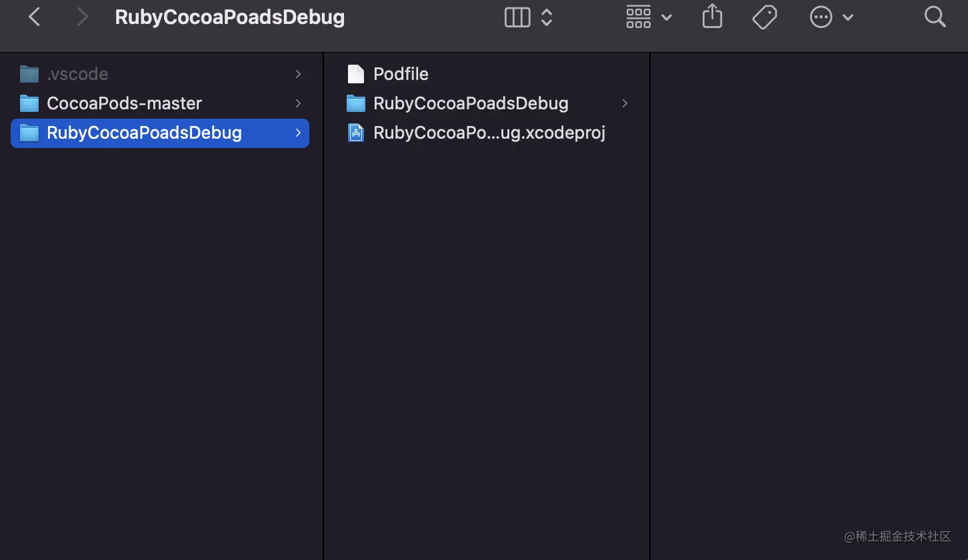Image resolution: width=968 pixels, height=560 pixels.
Task: Open the Share toolbar button
Action: coord(712,17)
